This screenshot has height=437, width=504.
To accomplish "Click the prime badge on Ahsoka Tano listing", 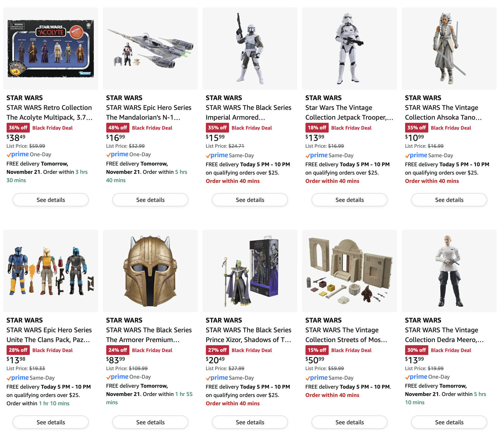I will (x=416, y=155).
